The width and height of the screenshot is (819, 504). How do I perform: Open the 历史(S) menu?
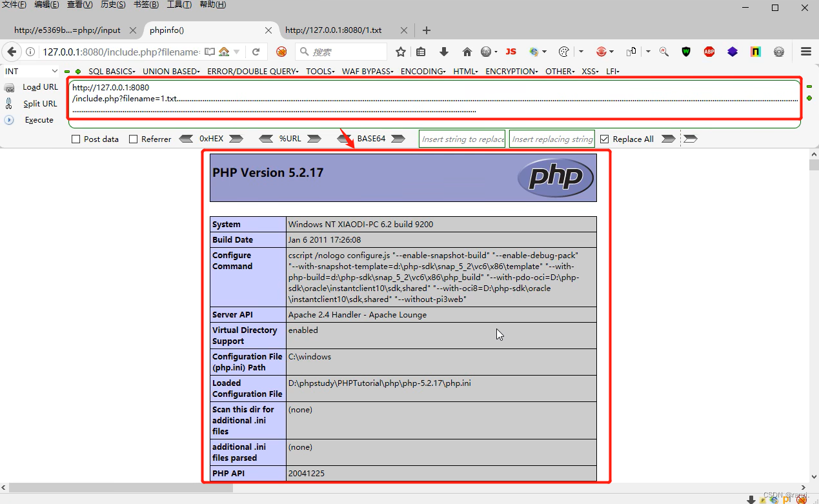click(x=113, y=5)
